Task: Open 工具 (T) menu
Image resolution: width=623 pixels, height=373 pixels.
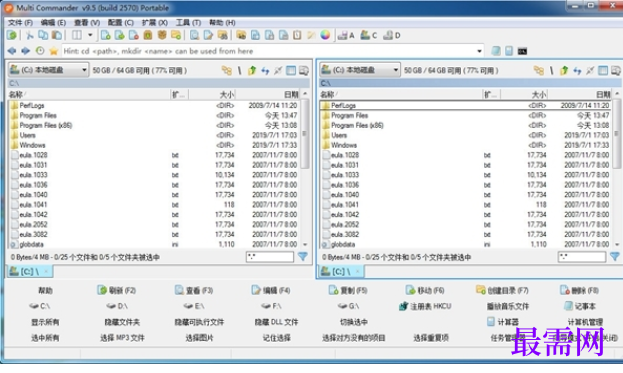Action: [188, 23]
